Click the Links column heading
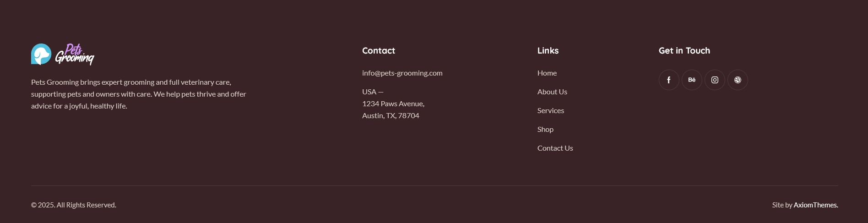This screenshot has width=868, height=223. [548, 50]
